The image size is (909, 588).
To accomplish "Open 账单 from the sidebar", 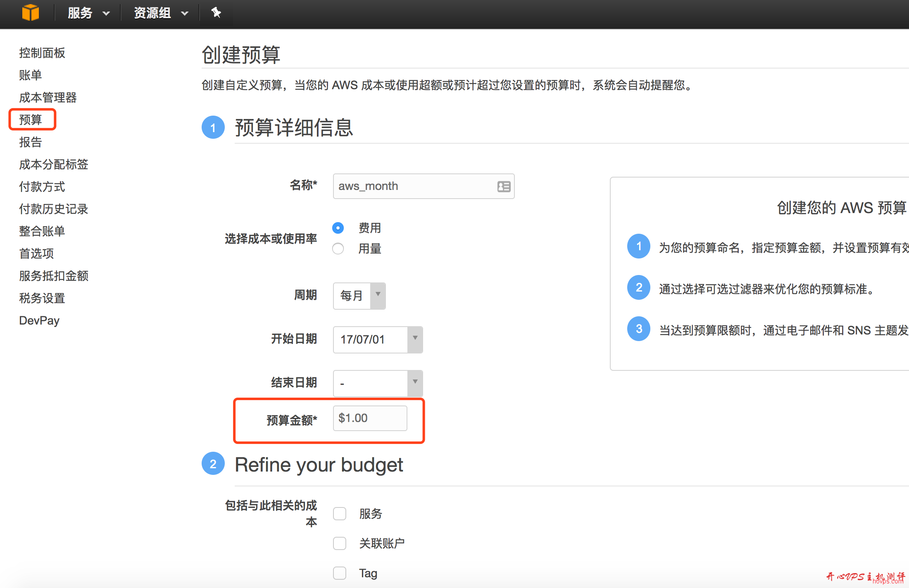I will coord(30,75).
